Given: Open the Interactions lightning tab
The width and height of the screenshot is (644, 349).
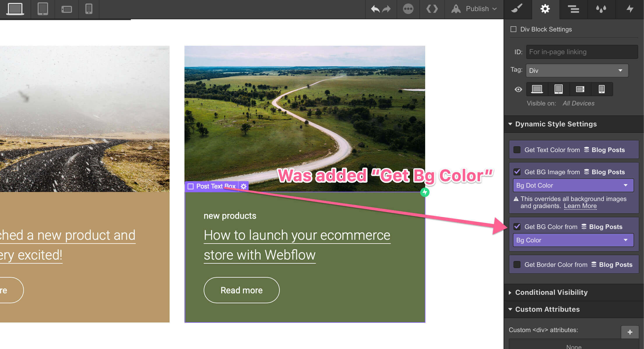Looking at the screenshot, I should [x=630, y=9].
